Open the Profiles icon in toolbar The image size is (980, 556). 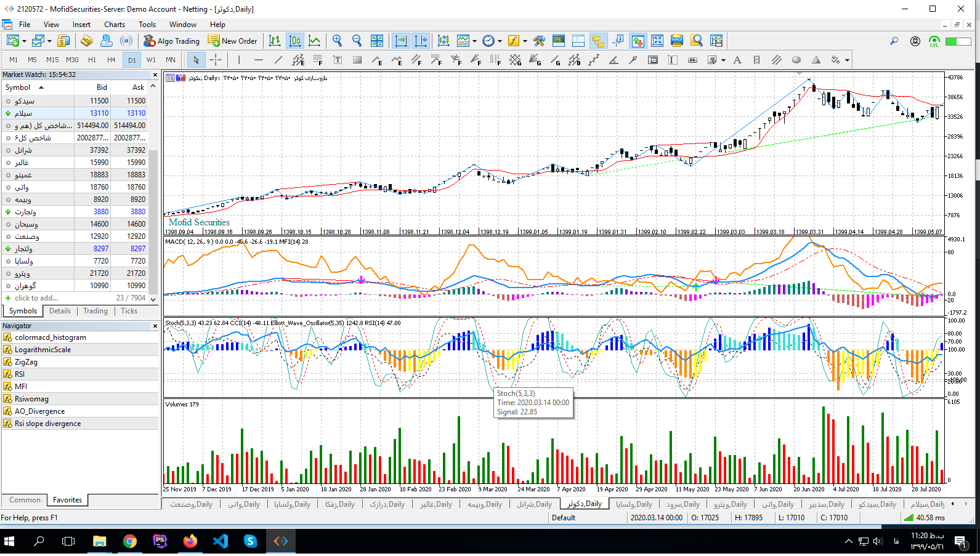click(38, 41)
